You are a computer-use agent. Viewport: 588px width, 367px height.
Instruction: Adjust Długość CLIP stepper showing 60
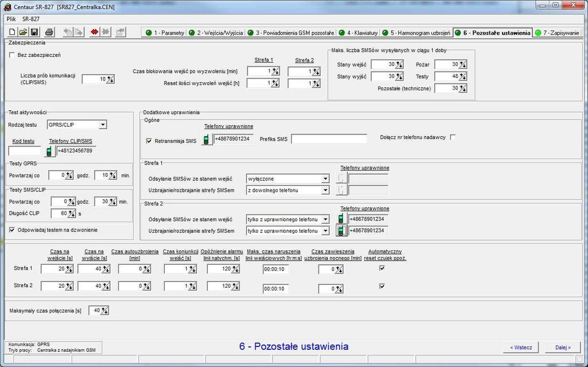(x=71, y=214)
